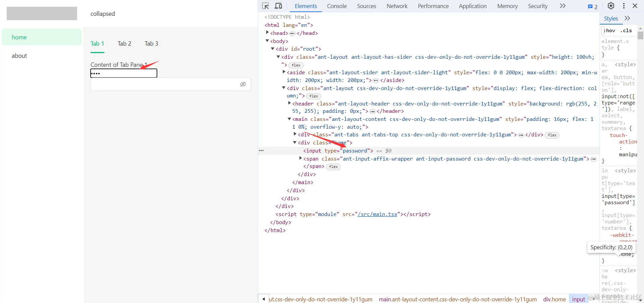
Task: Click inside the Ant Design password field
Action: coord(171,84)
